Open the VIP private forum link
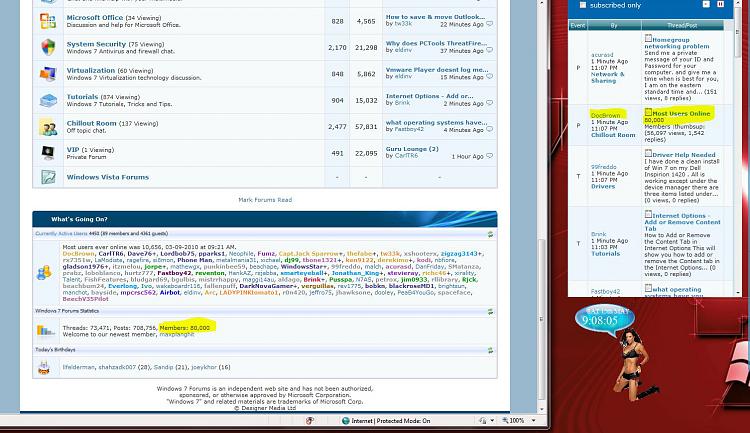Viewport: 750px width, 433px height. pyautogui.click(x=73, y=149)
